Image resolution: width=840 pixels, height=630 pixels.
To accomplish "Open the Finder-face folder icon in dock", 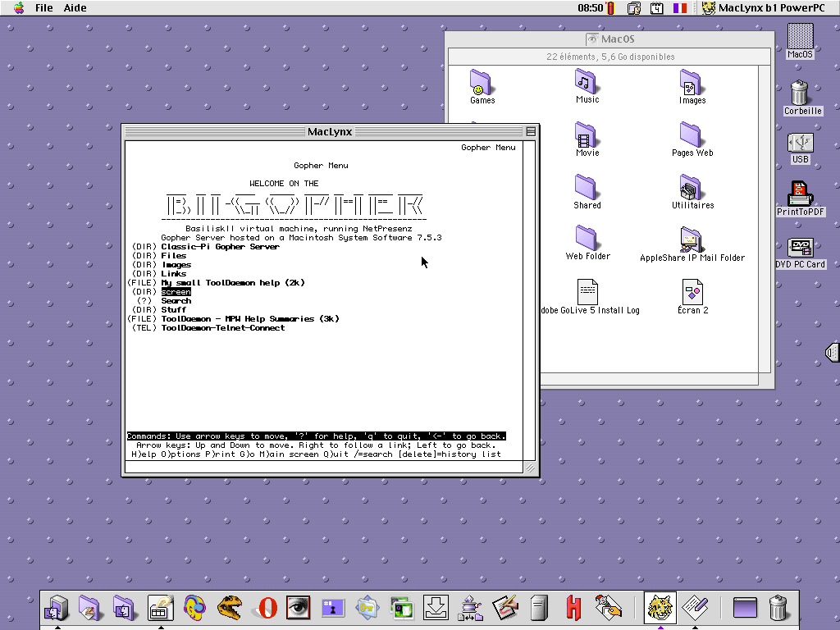I will pos(124,608).
